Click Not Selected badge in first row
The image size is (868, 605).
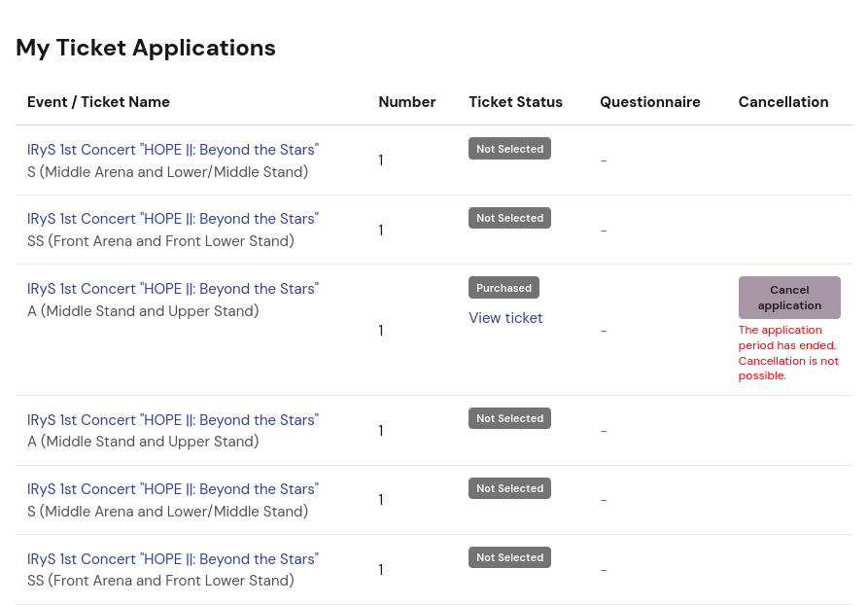(x=510, y=149)
